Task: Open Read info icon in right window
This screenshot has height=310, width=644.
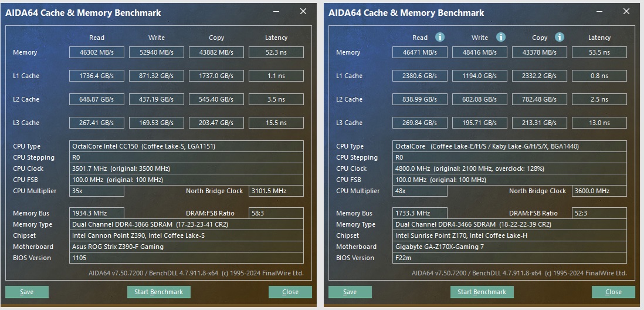Action: coord(440,37)
